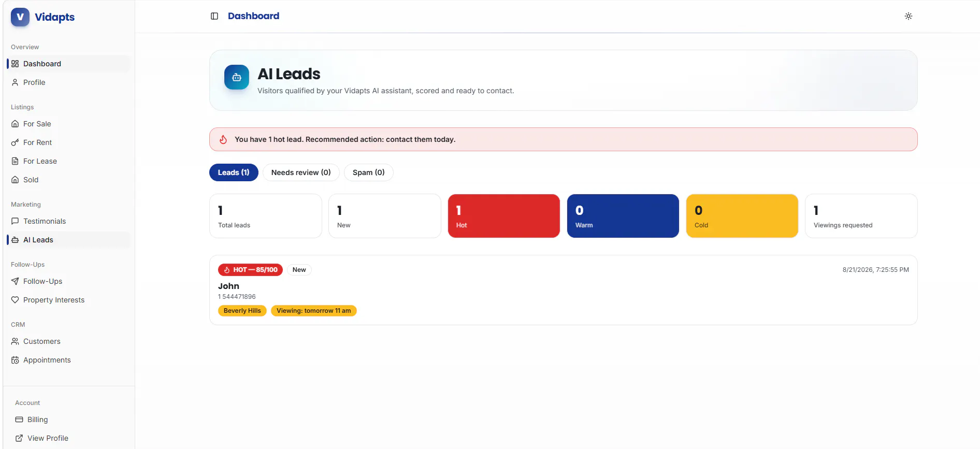Click the View Profile external link icon

click(19, 438)
